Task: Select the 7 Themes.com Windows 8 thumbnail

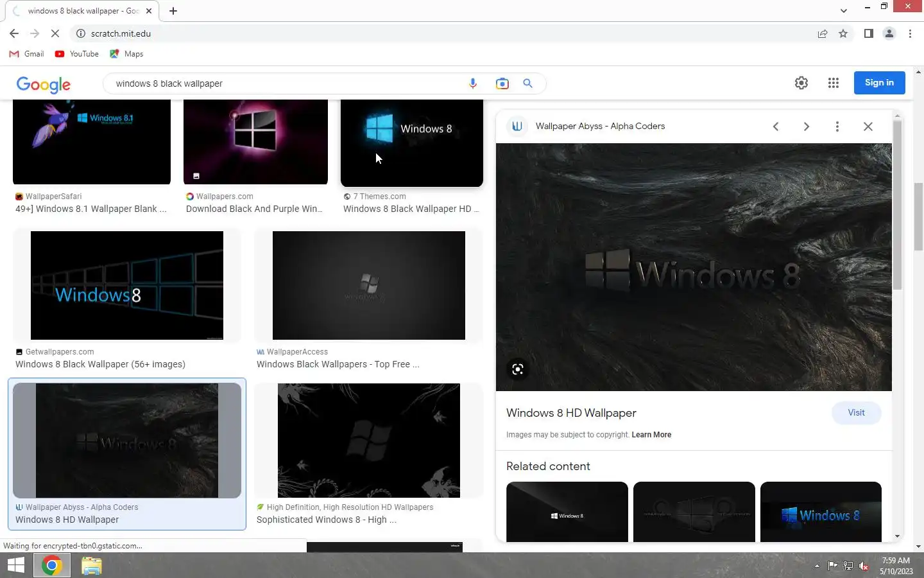Action: coord(412,143)
